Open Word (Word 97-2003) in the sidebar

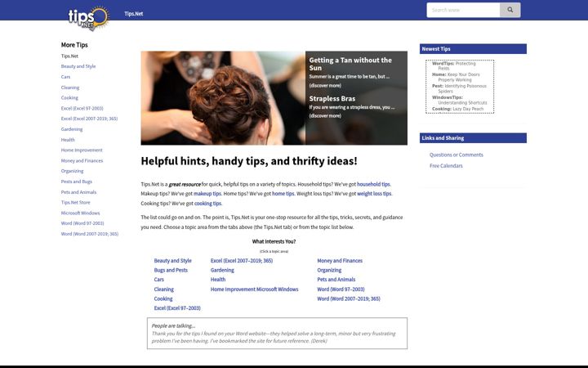(82, 223)
